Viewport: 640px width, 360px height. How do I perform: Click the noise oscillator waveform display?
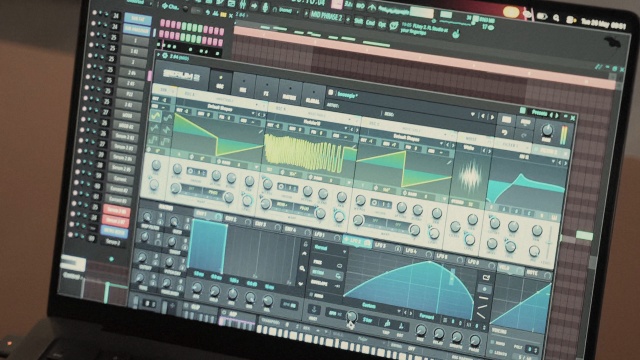click(471, 176)
